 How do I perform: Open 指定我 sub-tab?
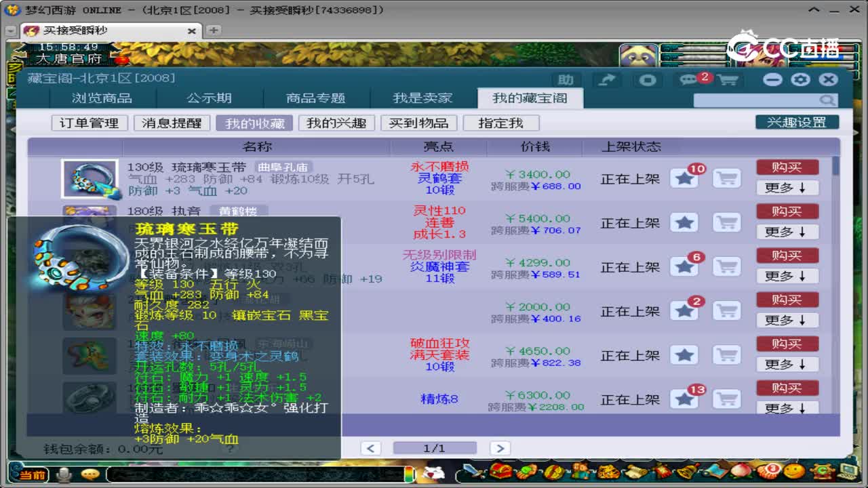coord(501,123)
